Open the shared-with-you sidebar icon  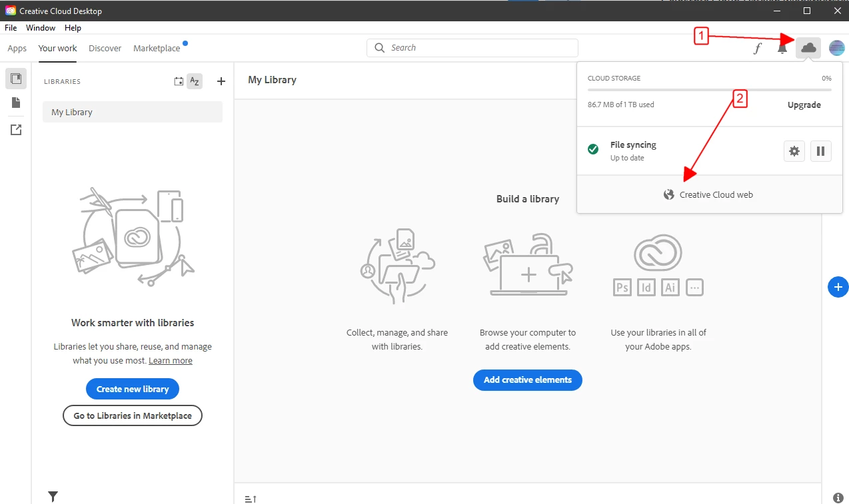click(x=16, y=130)
